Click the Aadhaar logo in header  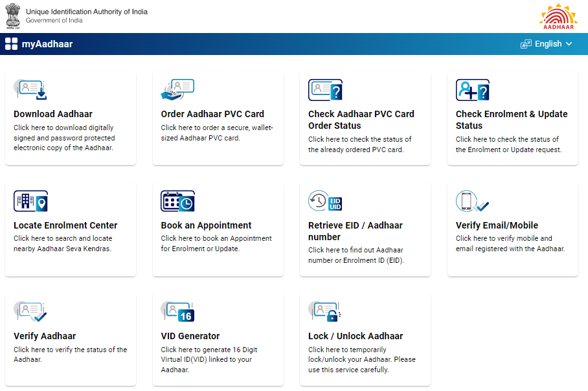click(x=558, y=16)
